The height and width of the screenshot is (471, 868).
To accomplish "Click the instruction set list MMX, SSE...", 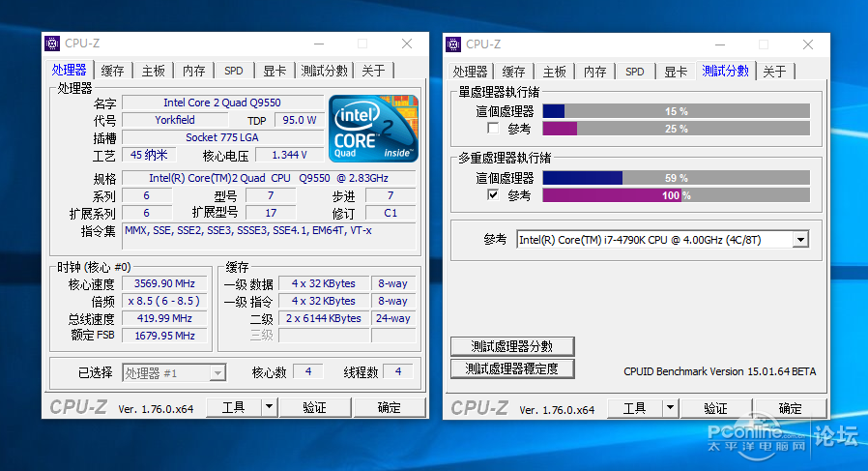I will click(x=269, y=237).
